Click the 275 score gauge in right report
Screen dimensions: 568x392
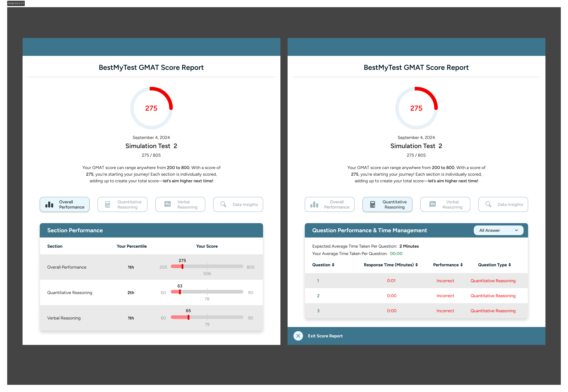(x=416, y=108)
